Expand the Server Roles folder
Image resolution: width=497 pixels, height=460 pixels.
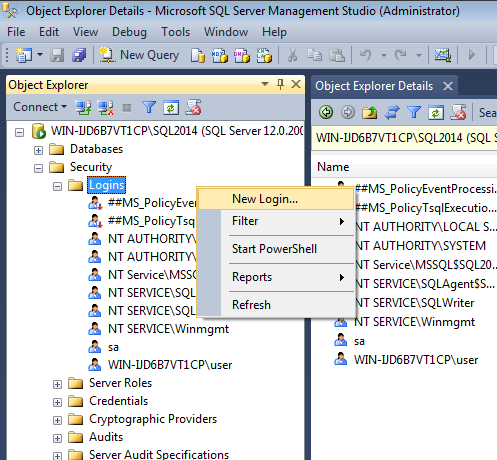tap(57, 384)
